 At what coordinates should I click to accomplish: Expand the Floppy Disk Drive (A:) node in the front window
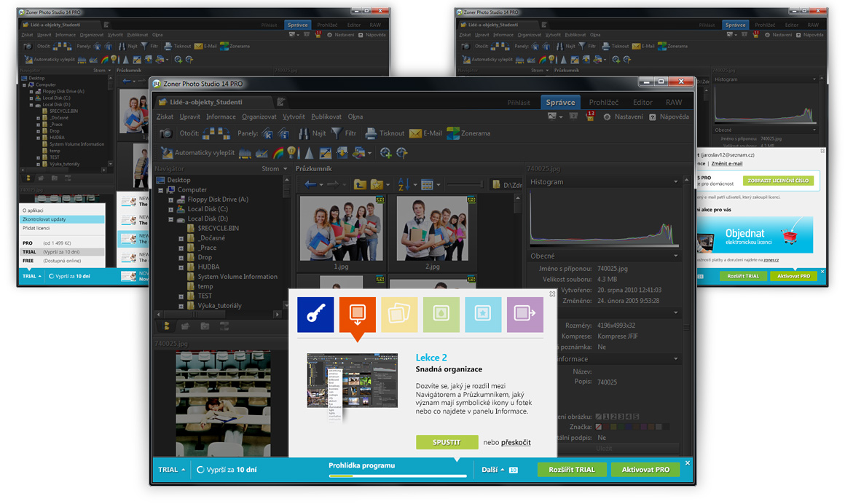click(x=171, y=200)
